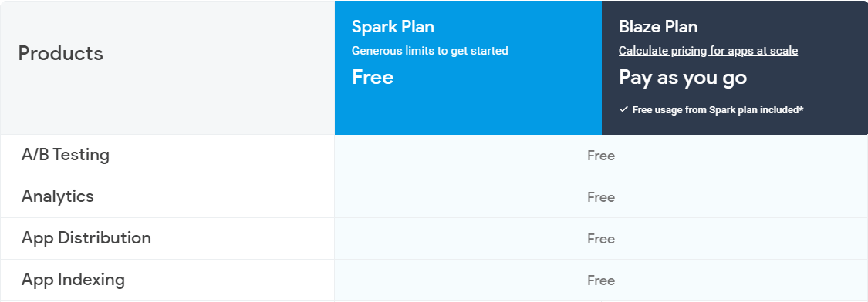Click the Free value in the App Indexing row
The height and width of the screenshot is (302, 868).
tap(601, 280)
